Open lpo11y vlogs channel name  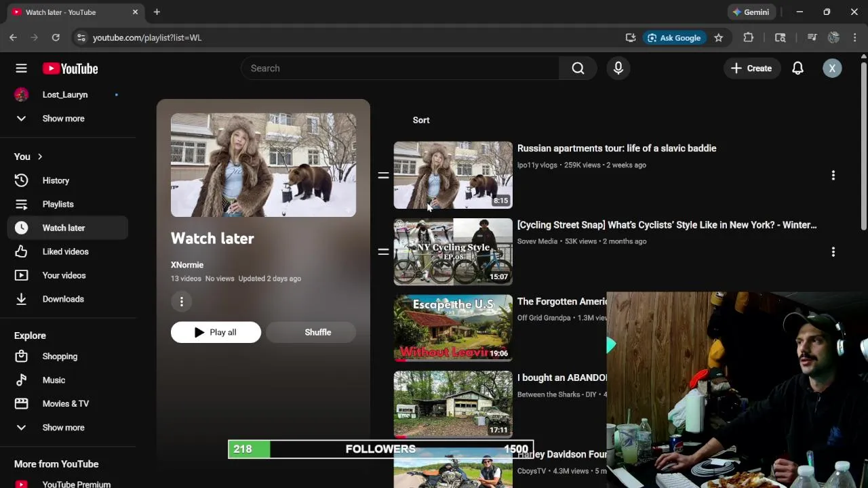(537, 165)
